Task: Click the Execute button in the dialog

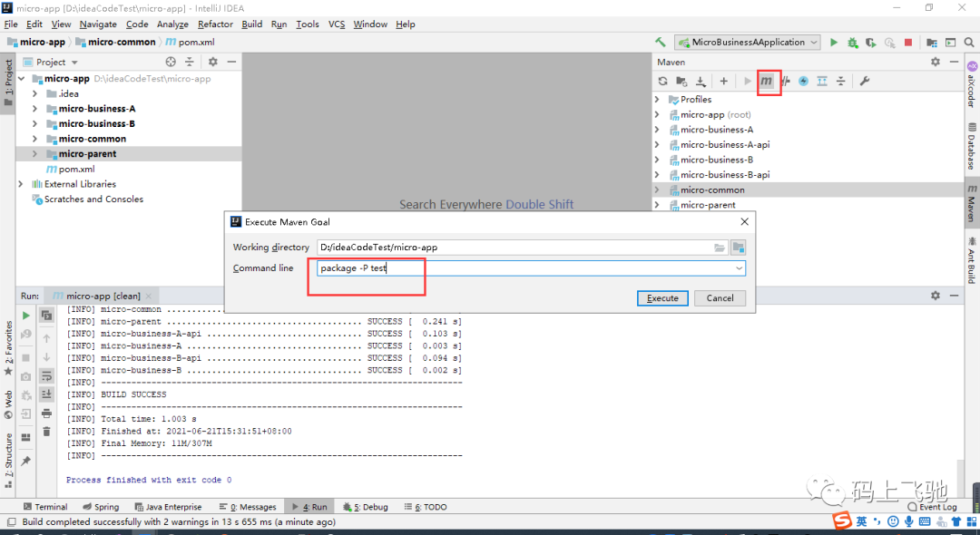Action: point(662,298)
